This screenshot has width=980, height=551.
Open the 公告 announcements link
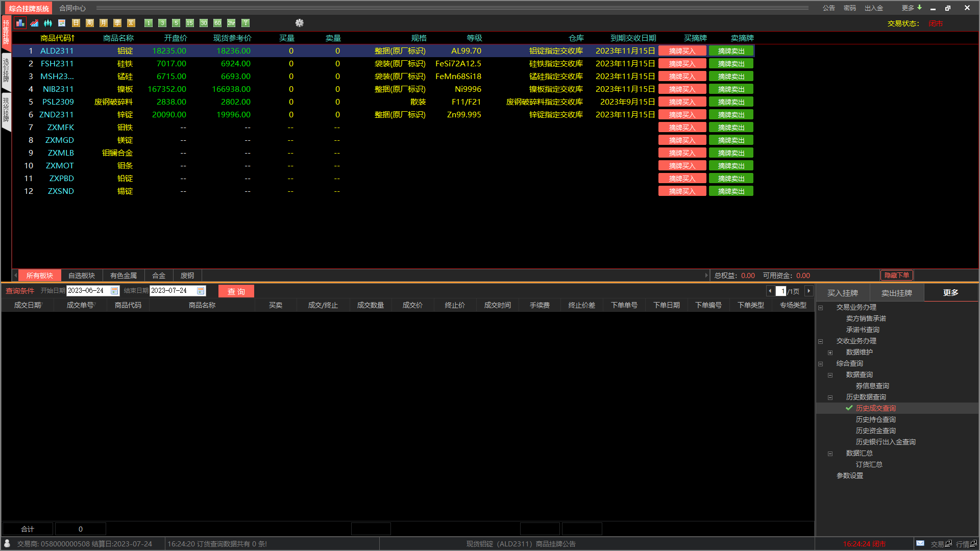pyautogui.click(x=829, y=8)
